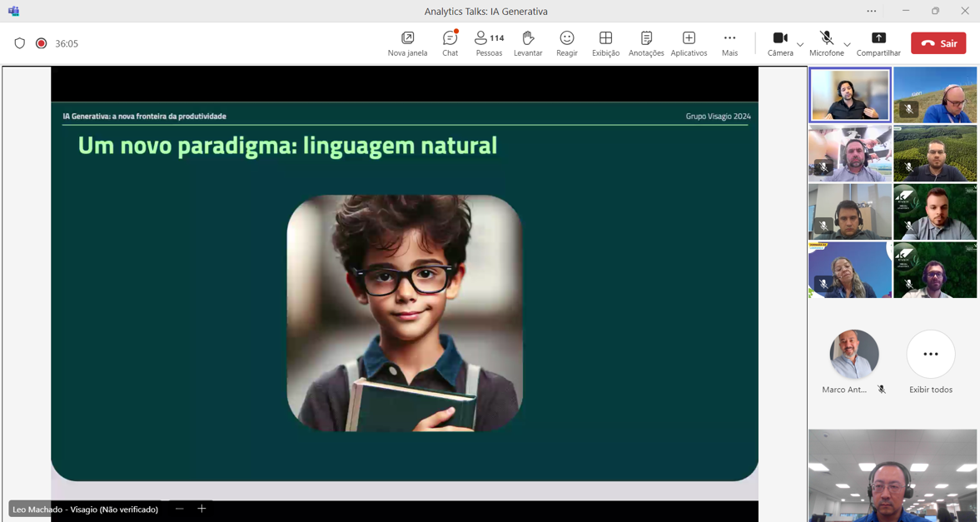Unmute the Microfone
The width and height of the screenshot is (980, 522).
click(x=826, y=43)
